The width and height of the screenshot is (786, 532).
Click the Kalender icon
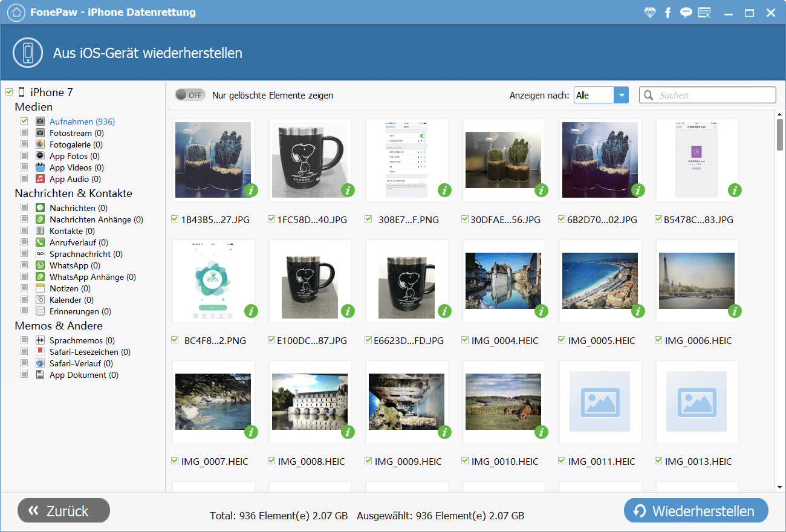(40, 300)
